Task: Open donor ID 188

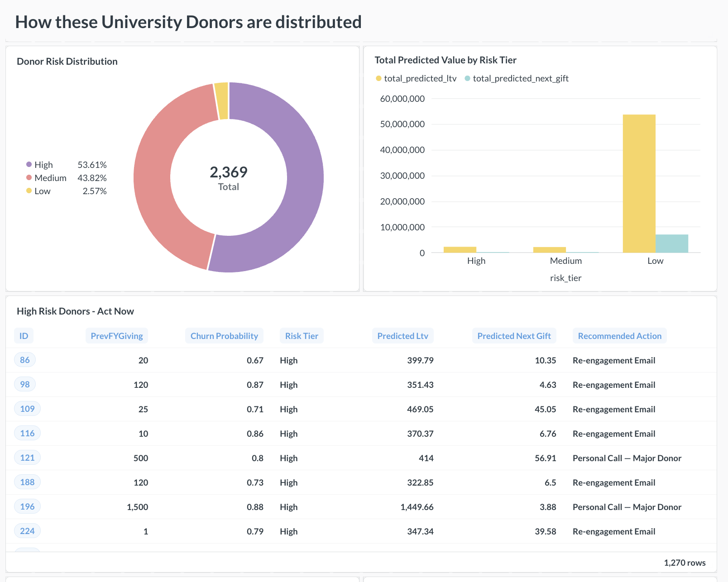Action: (x=28, y=482)
